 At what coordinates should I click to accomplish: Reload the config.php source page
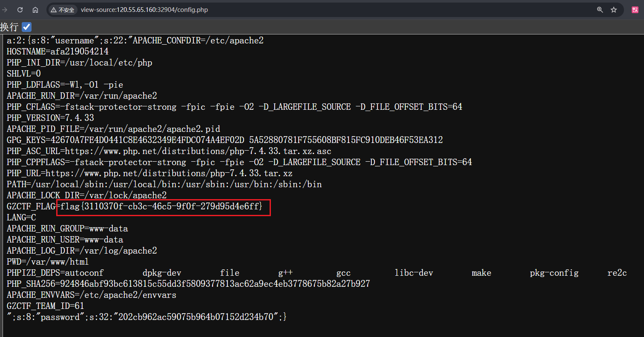tap(20, 9)
